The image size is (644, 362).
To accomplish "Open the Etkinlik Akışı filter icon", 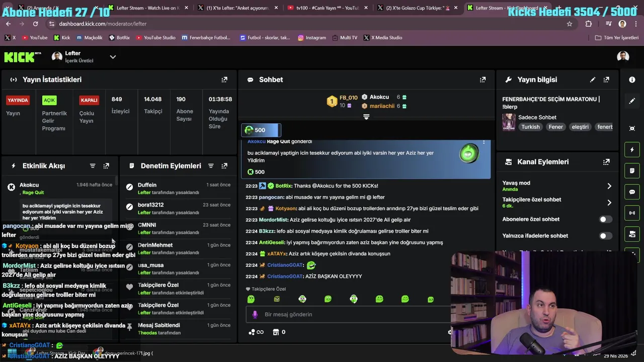I will point(93,166).
